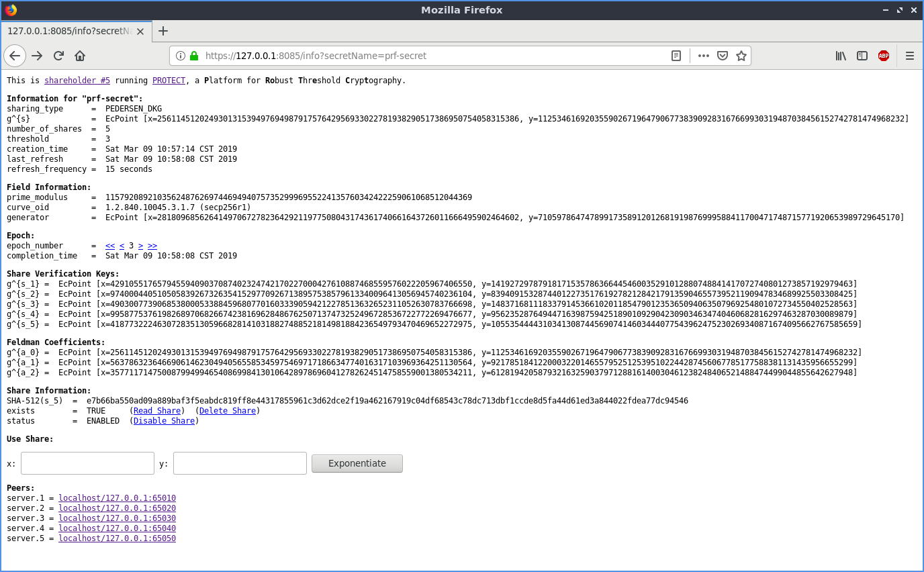Select the 127.0.0.1:8085 info tab
The width and height of the screenshot is (924, 572).
[x=76, y=31]
